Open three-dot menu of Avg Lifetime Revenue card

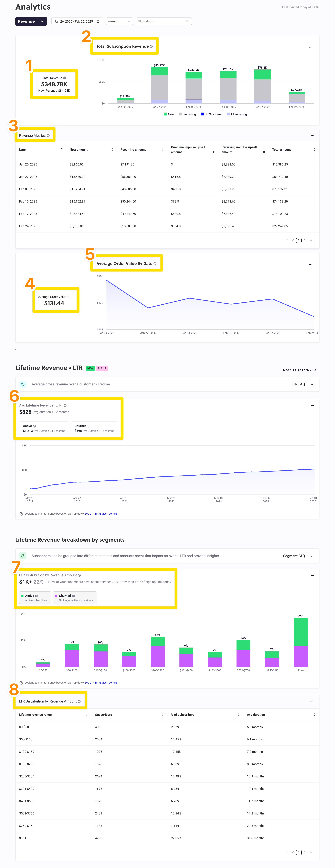click(x=312, y=406)
